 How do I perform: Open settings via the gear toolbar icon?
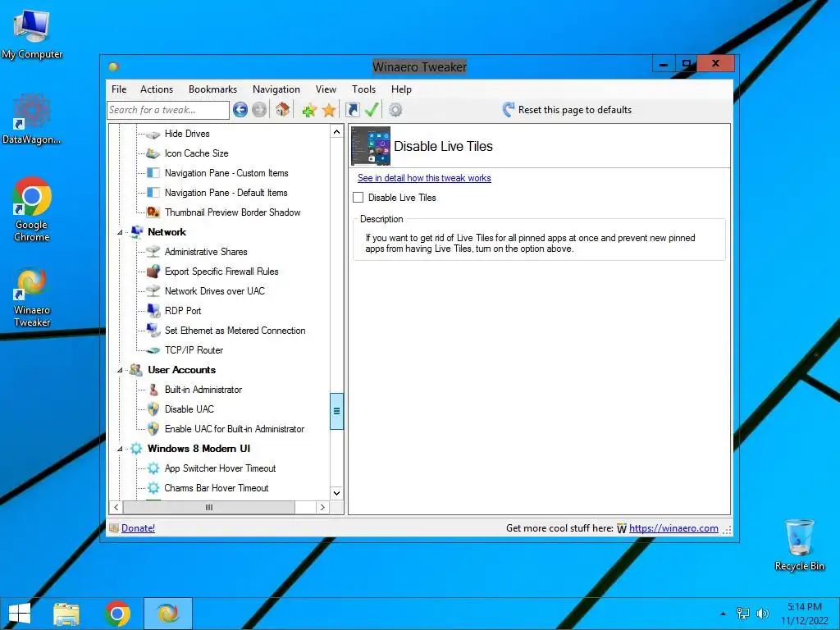point(395,110)
